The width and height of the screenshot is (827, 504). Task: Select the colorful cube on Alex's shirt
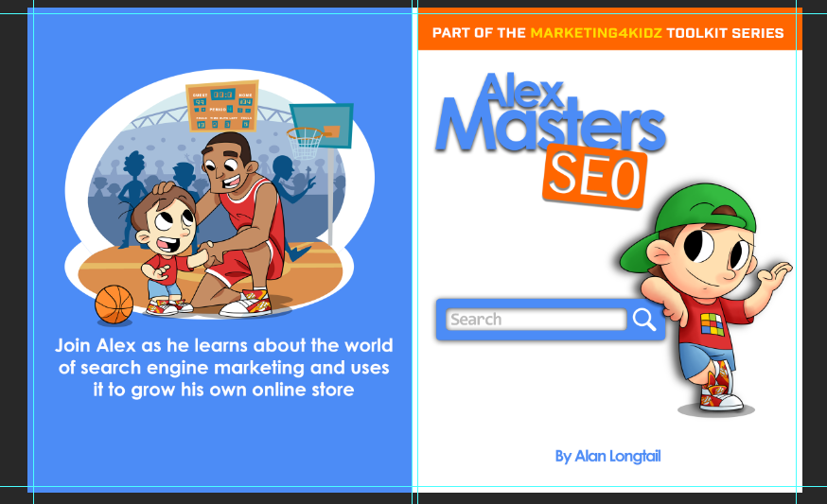click(x=713, y=324)
